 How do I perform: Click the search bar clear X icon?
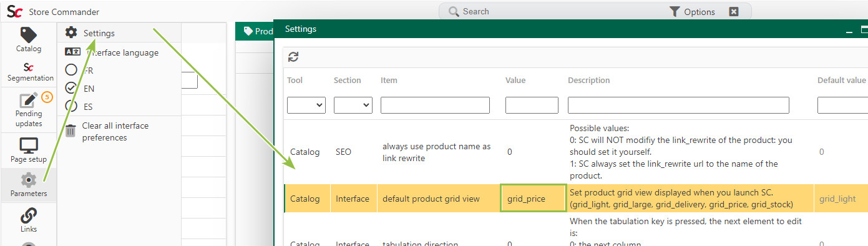click(734, 12)
